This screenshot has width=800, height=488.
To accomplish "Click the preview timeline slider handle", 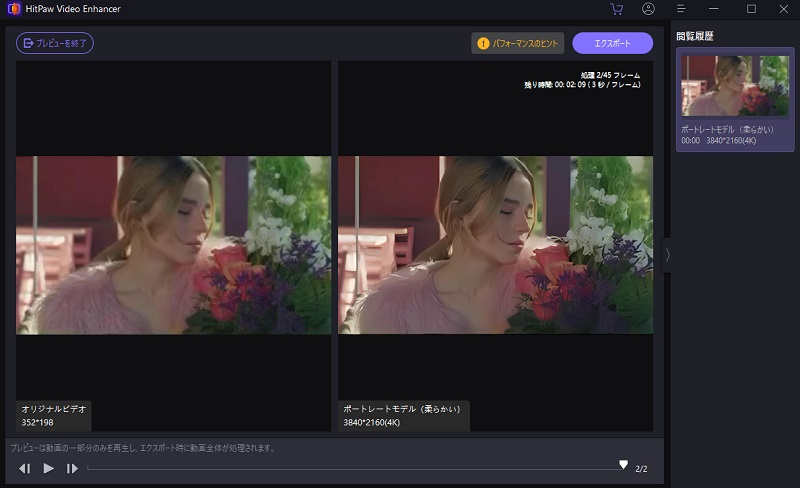I will 623,465.
